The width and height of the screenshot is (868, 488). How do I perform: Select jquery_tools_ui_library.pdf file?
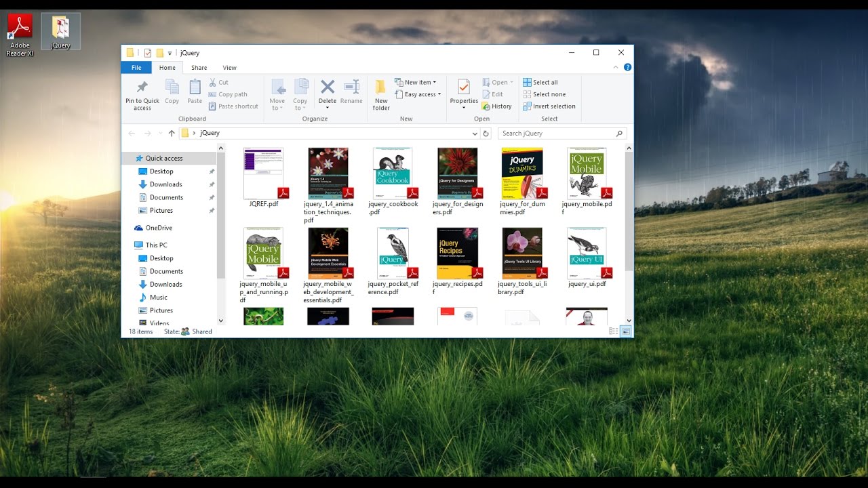point(522,262)
